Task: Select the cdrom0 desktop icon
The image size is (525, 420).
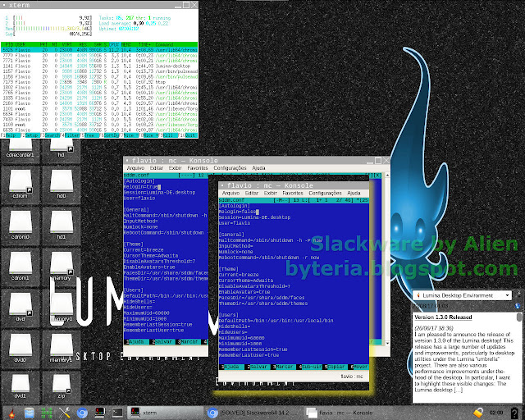Action: (x=20, y=226)
